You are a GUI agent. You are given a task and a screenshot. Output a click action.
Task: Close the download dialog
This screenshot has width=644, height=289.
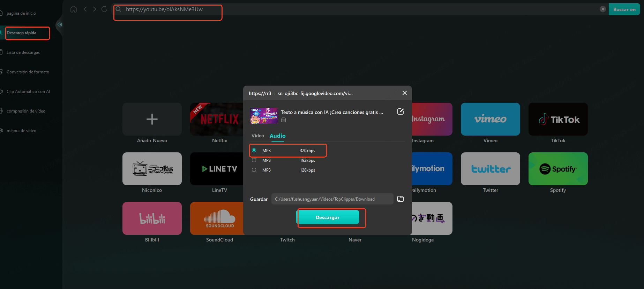pyautogui.click(x=404, y=93)
